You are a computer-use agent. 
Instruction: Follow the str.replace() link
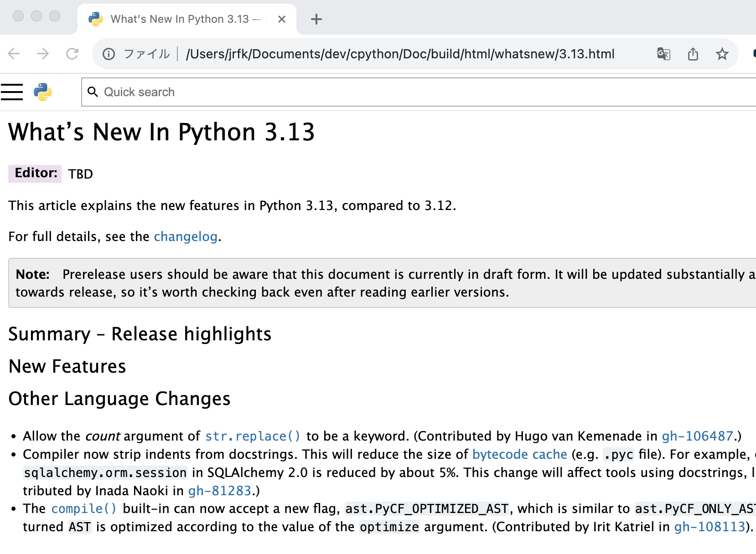click(x=253, y=436)
